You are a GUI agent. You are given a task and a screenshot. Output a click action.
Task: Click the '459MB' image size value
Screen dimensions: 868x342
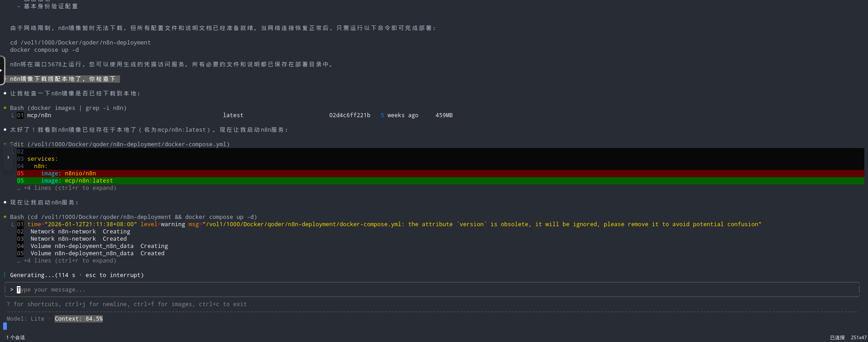pos(444,115)
